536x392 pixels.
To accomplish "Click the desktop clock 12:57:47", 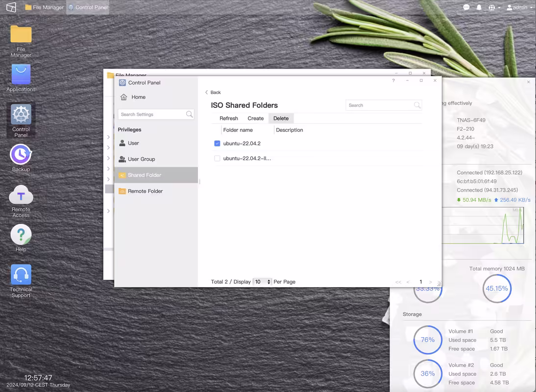I will (x=38, y=378).
